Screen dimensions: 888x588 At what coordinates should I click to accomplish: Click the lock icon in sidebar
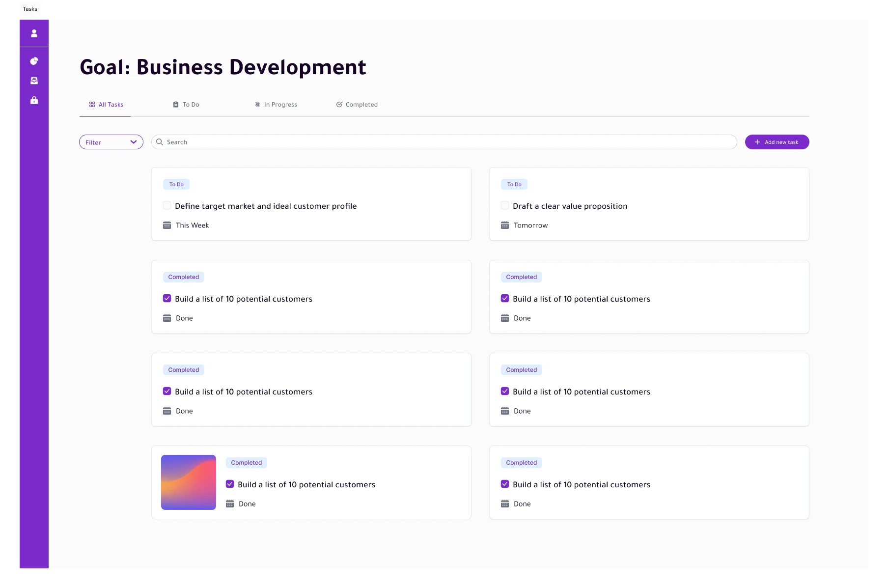pyautogui.click(x=34, y=100)
